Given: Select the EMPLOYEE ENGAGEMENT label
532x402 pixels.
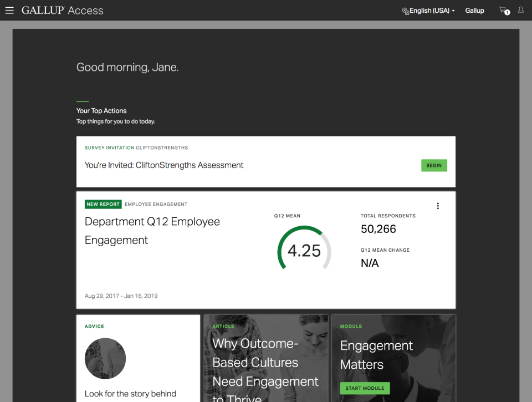Looking at the screenshot, I should pos(156,204).
